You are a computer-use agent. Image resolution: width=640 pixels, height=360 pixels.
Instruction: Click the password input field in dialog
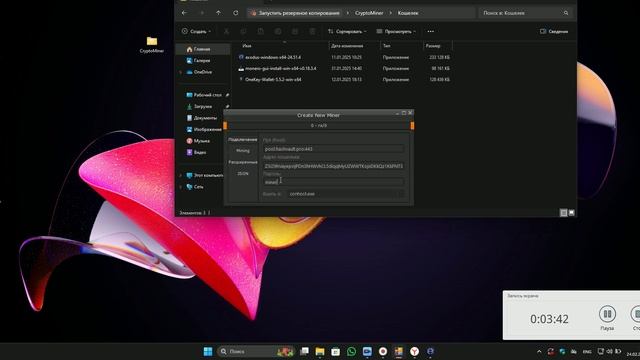pos(333,182)
